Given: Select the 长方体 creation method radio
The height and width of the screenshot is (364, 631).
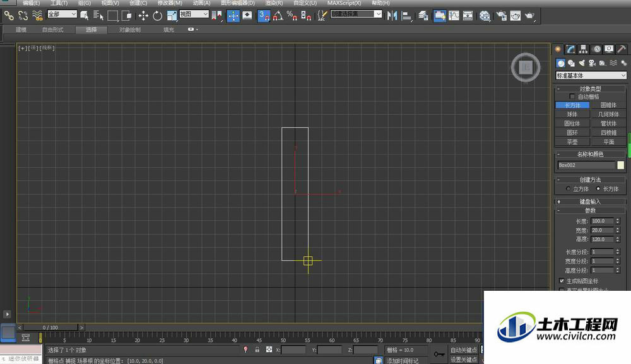Looking at the screenshot, I should 598,189.
